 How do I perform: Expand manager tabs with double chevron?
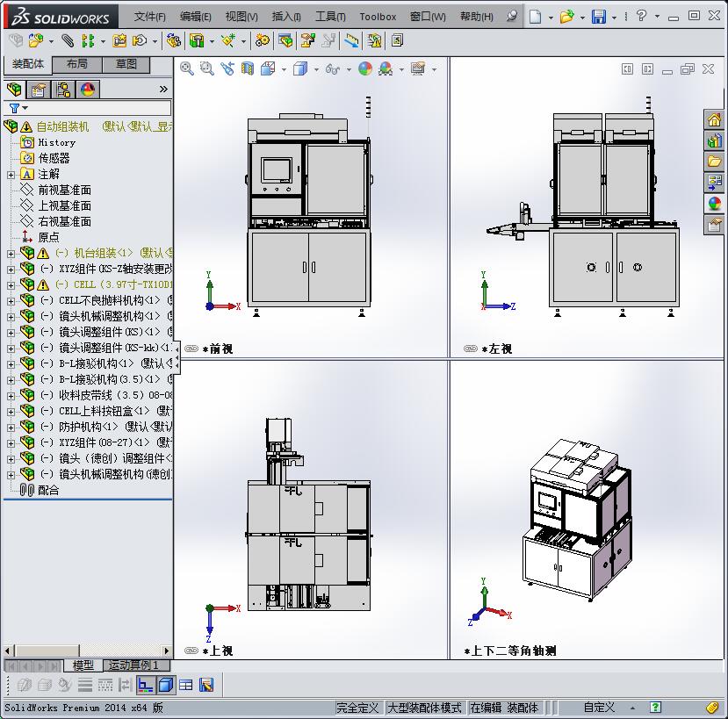(x=163, y=90)
